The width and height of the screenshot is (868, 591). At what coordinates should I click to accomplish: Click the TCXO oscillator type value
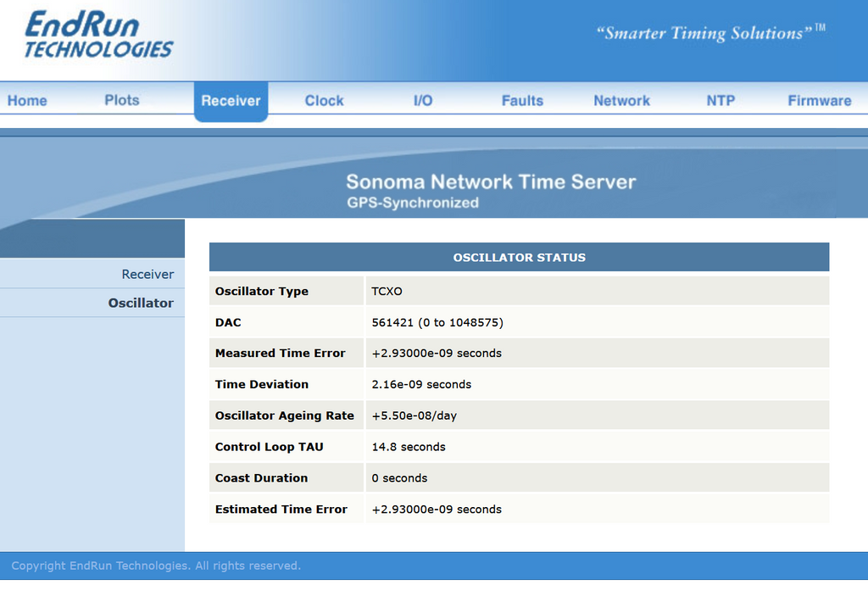coord(387,292)
